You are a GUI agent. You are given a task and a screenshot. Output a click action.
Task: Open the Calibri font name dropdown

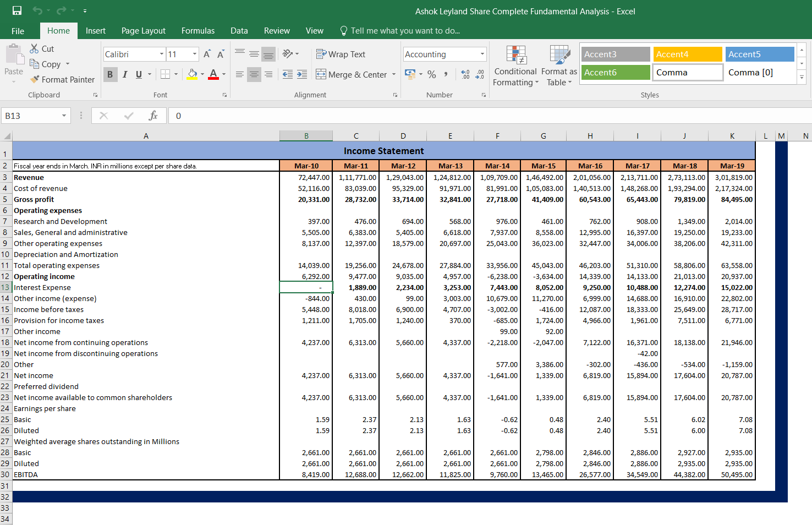(162, 54)
